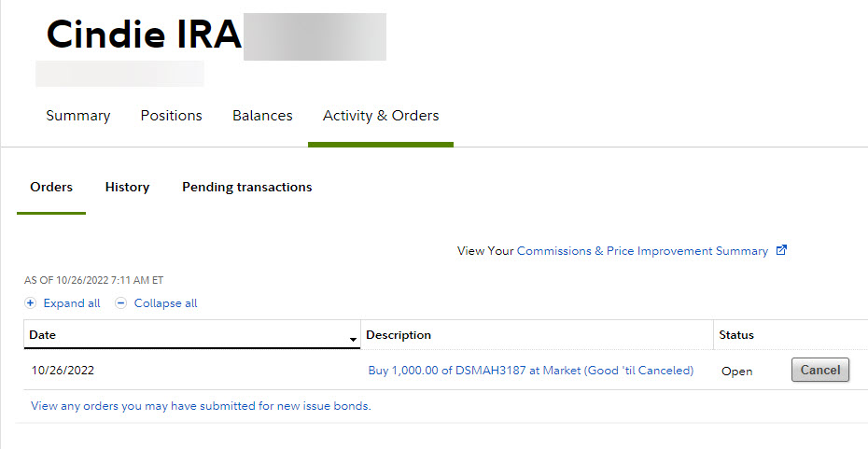Click the plus icon next to Expand all
The image size is (868, 449).
[30, 303]
